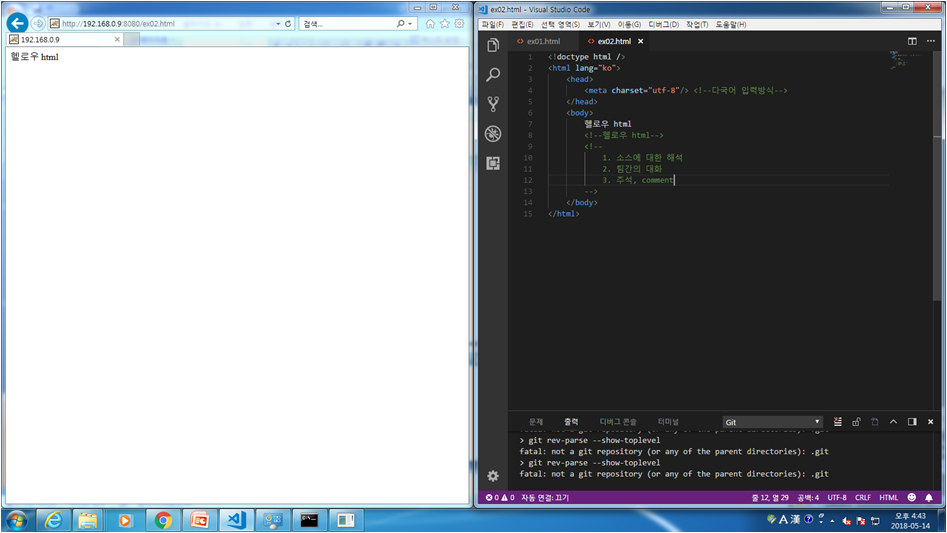Open File Explorer from the taskbar
This screenshot has width=947, height=533.
coord(88,520)
